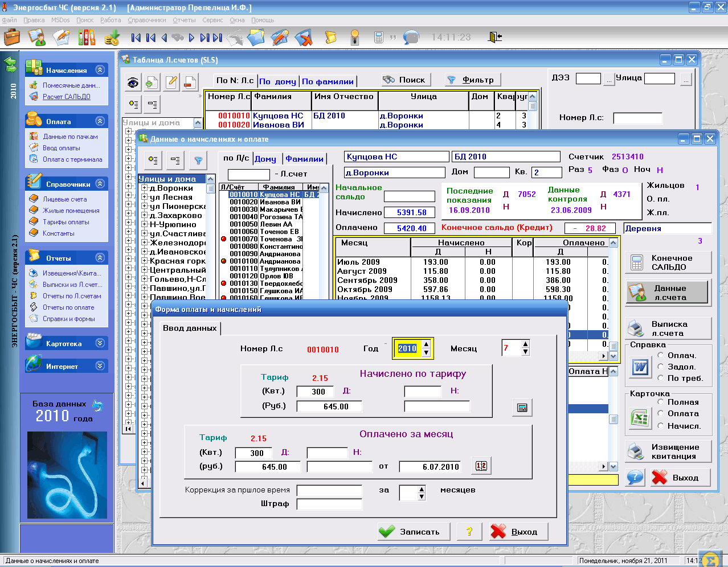Click the Word export icon under Справка
Image resolution: width=728 pixels, height=567 pixels.
(x=640, y=367)
